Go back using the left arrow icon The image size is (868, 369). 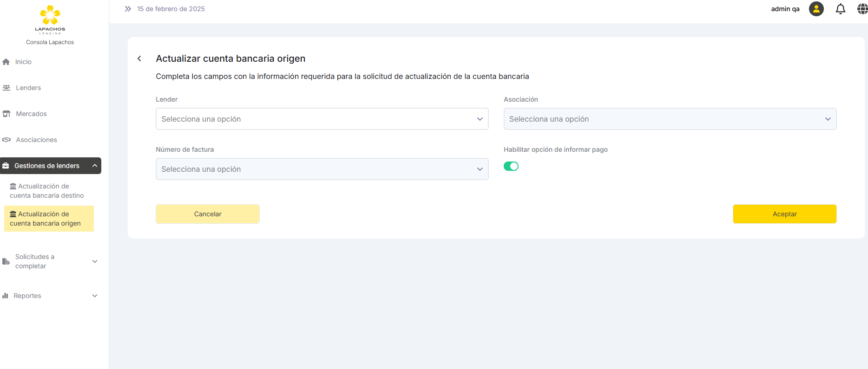pos(139,58)
